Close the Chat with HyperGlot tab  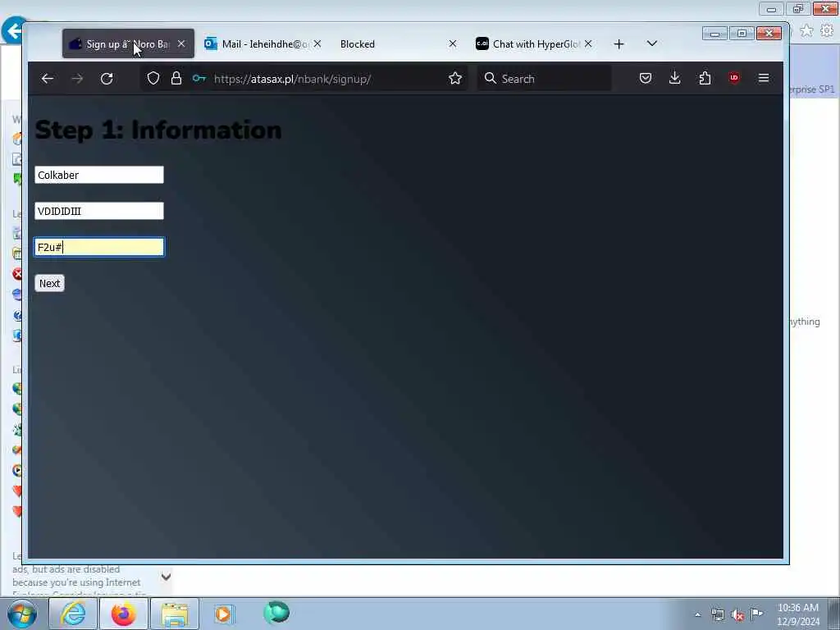coord(588,44)
